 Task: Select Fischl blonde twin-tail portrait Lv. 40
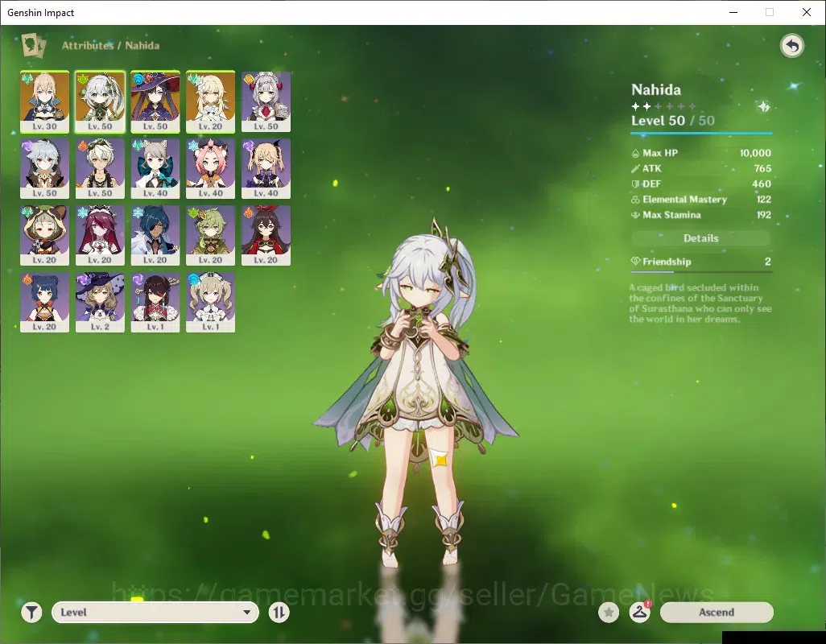point(266,168)
